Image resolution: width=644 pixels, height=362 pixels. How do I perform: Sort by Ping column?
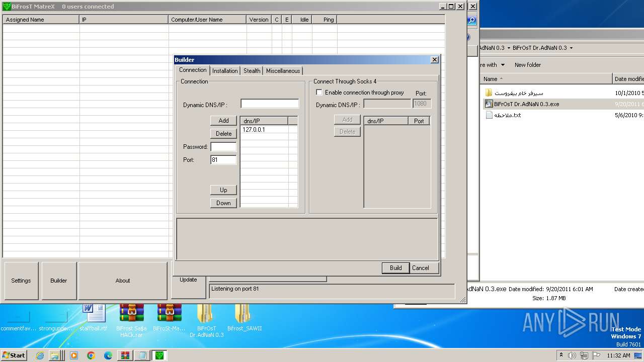click(325, 20)
